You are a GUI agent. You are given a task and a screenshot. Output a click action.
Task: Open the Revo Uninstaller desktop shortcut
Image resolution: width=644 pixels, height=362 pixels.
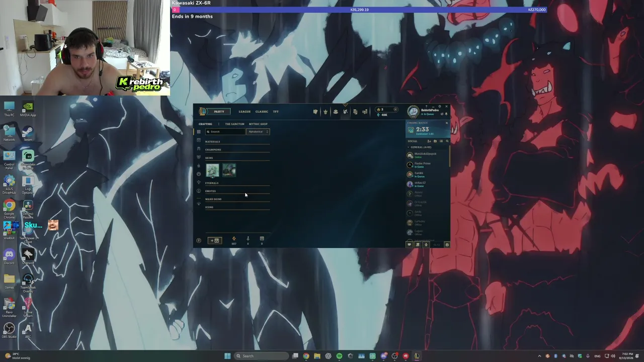9,306
